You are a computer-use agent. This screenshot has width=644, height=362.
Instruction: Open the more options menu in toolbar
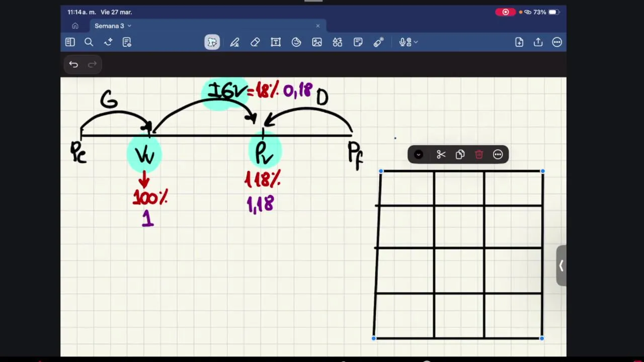tap(557, 42)
